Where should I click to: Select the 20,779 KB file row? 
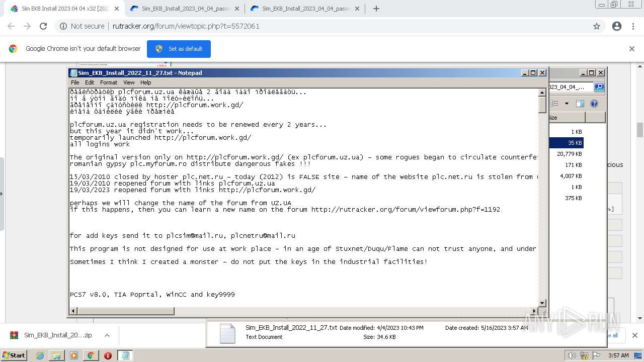click(x=567, y=154)
